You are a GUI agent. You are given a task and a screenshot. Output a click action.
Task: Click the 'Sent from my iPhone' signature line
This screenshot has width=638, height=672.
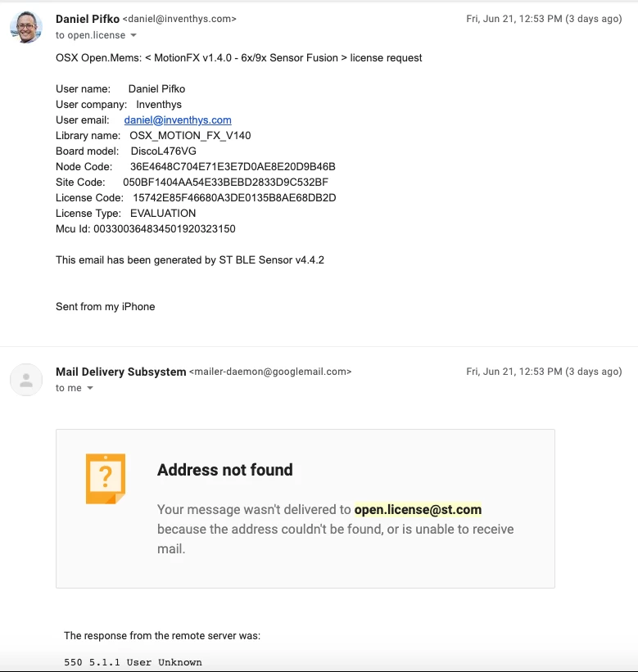105,307
